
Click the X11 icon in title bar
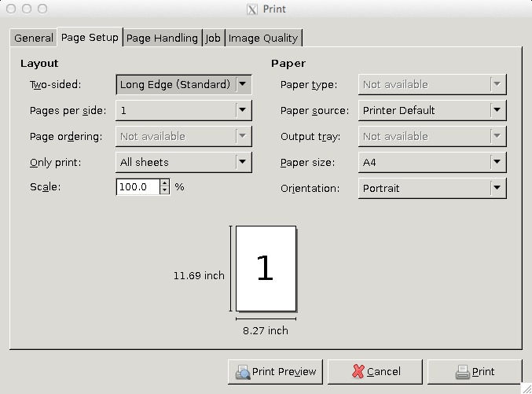point(251,9)
